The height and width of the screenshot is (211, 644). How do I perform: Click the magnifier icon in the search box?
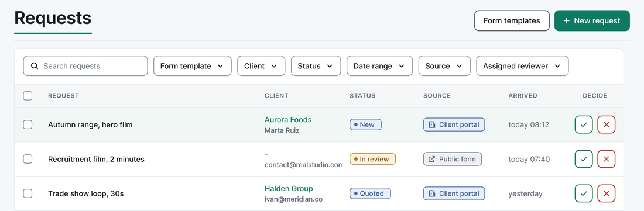coord(35,66)
